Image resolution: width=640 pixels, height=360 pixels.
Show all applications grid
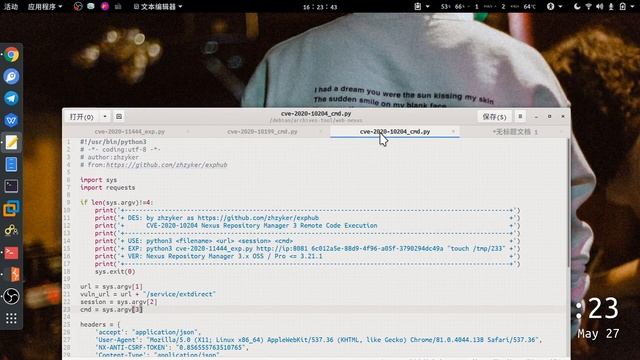11,319
